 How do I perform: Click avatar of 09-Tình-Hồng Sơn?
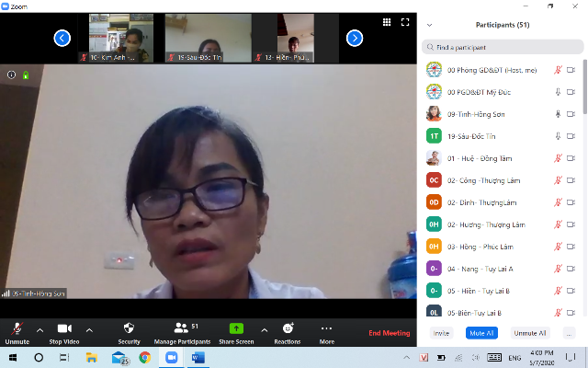point(434,114)
